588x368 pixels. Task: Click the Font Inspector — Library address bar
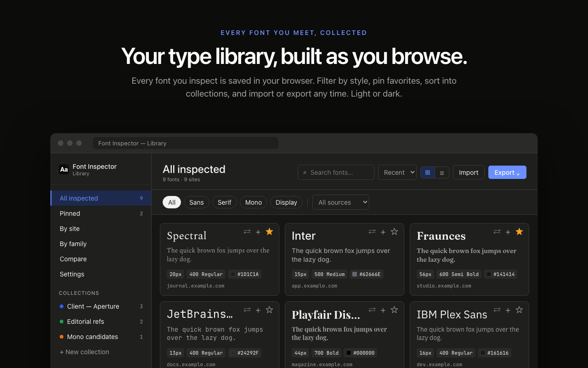(x=186, y=143)
